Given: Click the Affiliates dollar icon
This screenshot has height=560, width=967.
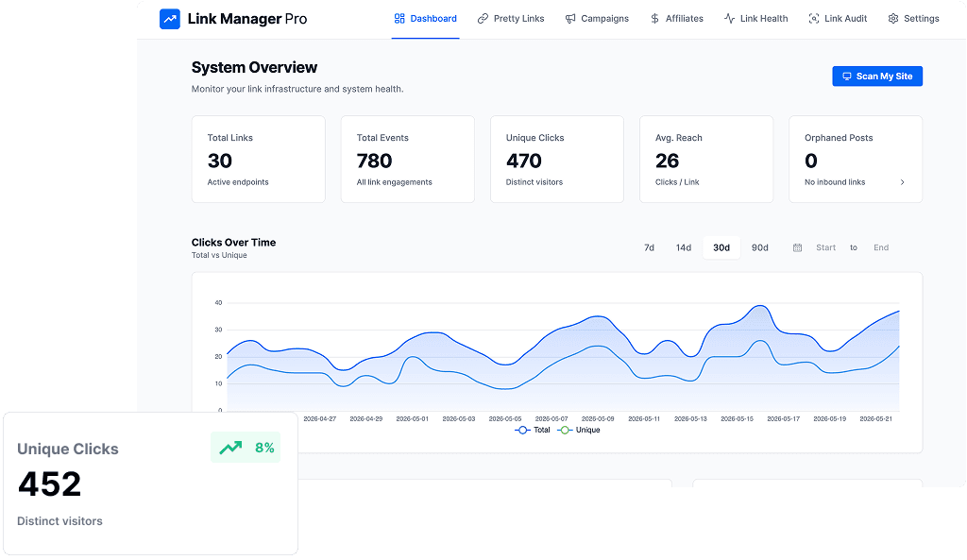Looking at the screenshot, I should [655, 19].
